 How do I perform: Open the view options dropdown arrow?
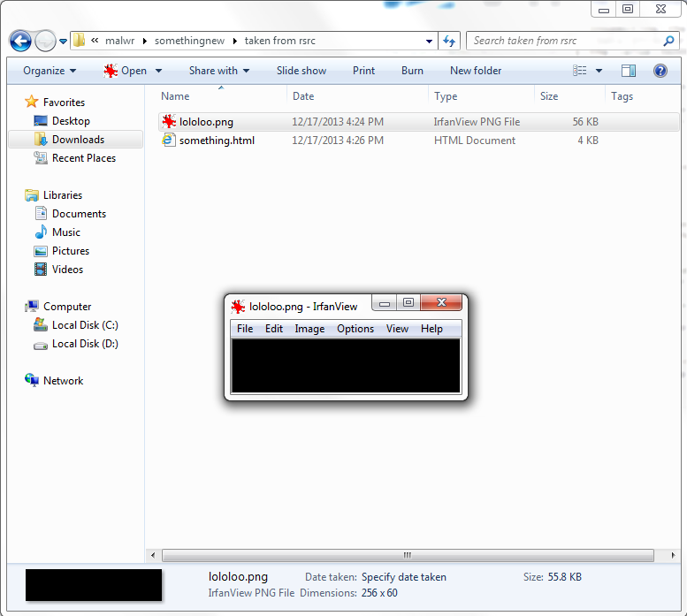click(599, 71)
